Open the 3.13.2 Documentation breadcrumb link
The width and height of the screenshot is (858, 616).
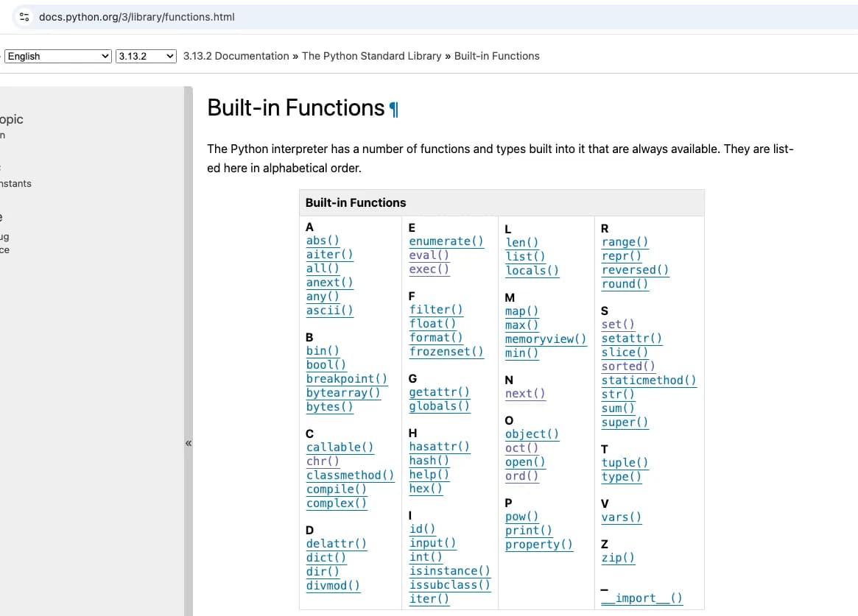(x=236, y=56)
